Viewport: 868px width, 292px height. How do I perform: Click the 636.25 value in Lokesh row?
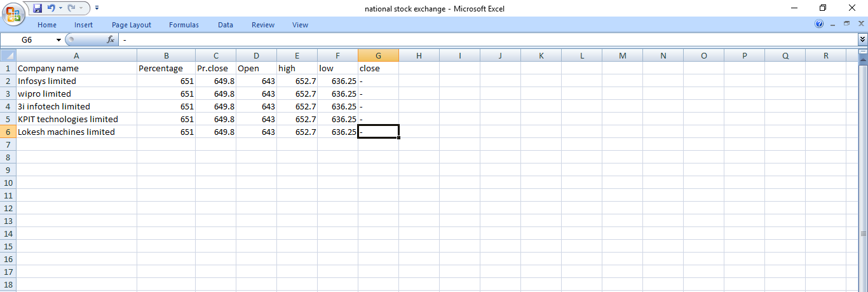pyautogui.click(x=338, y=132)
